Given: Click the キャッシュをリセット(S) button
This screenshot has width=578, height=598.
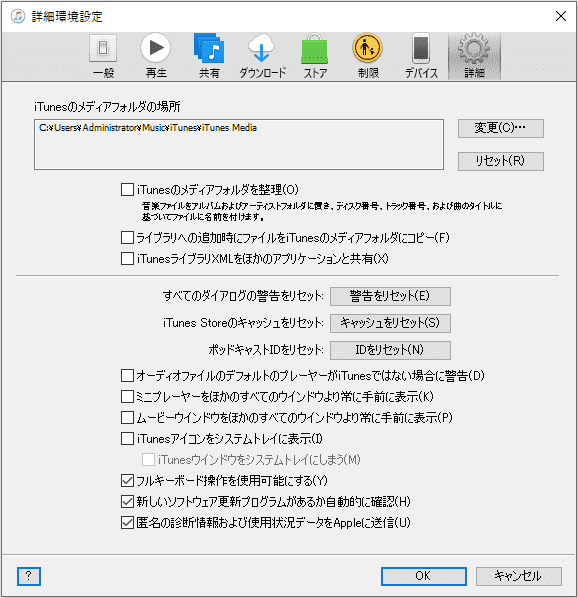Looking at the screenshot, I should tap(390, 323).
